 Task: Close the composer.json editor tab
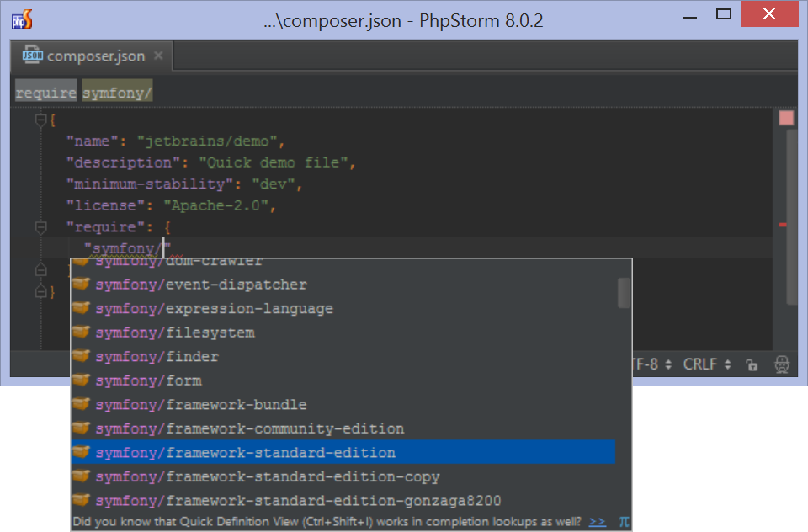[x=159, y=56]
